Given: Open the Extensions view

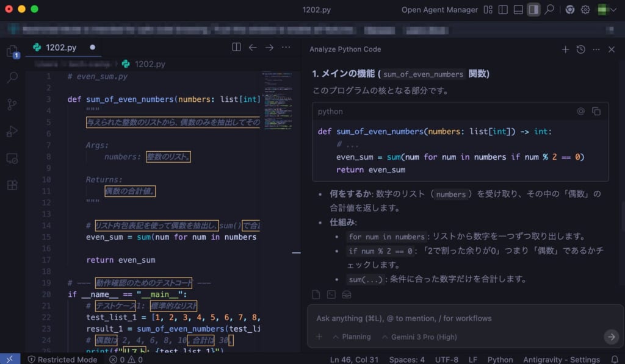Looking at the screenshot, I should 12,185.
